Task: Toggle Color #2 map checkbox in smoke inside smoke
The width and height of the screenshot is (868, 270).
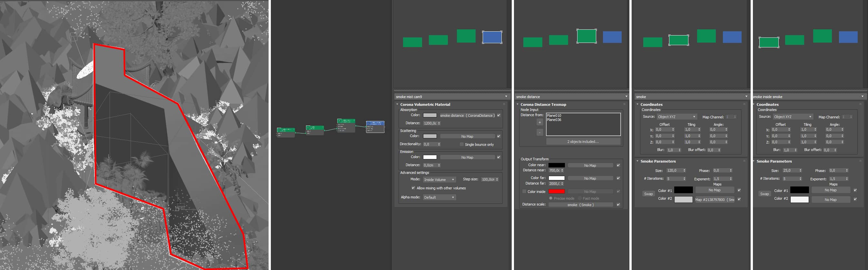Action: click(x=855, y=200)
